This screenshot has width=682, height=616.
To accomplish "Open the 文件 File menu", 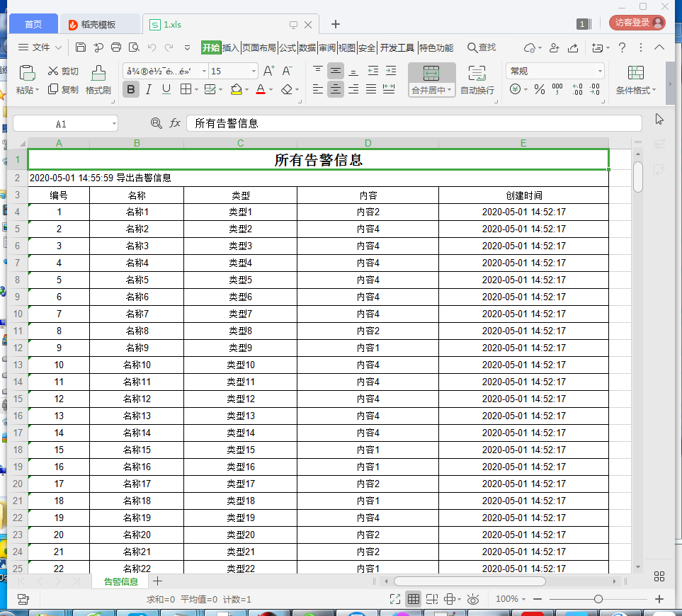I will pyautogui.click(x=40, y=47).
